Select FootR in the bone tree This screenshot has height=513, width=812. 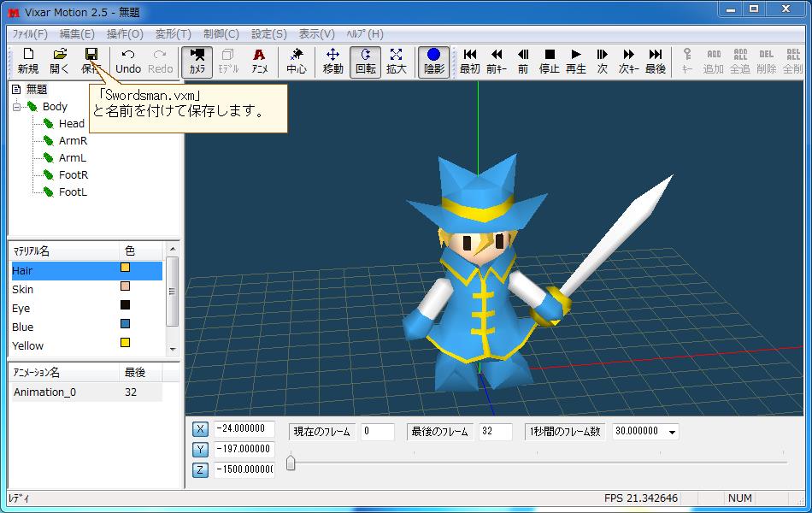tap(73, 174)
